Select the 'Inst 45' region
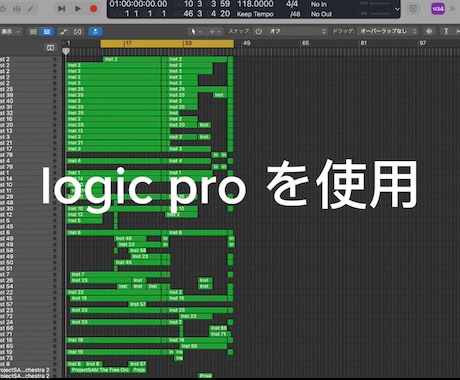The width and height of the screenshot is (460, 380). click(x=138, y=262)
